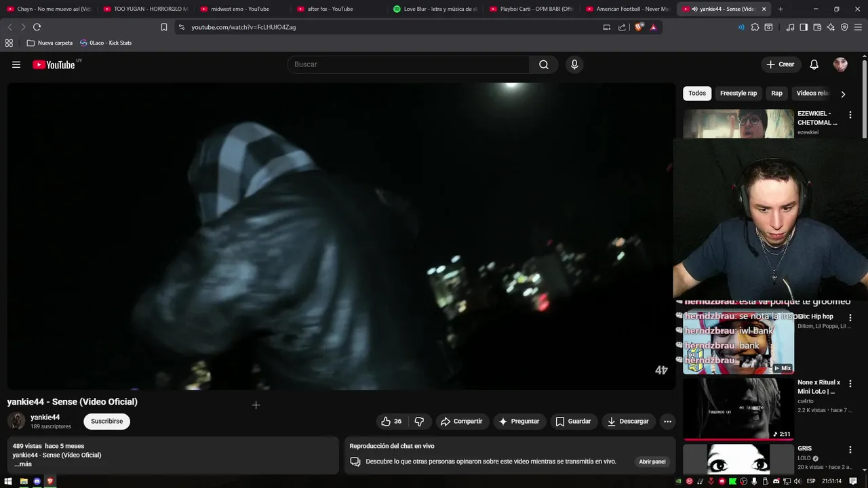Open the yankie44 channel avatar
This screenshot has height=488, width=868.
[x=16, y=421]
